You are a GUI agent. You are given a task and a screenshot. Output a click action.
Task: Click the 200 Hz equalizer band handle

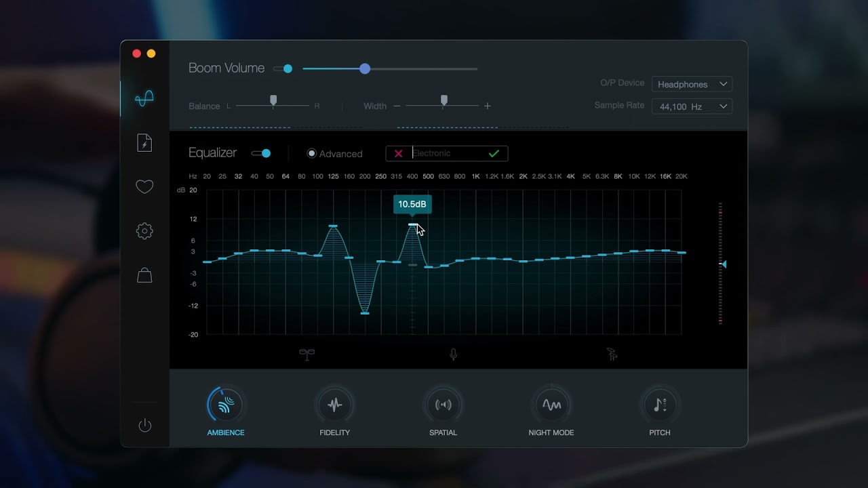click(x=365, y=312)
